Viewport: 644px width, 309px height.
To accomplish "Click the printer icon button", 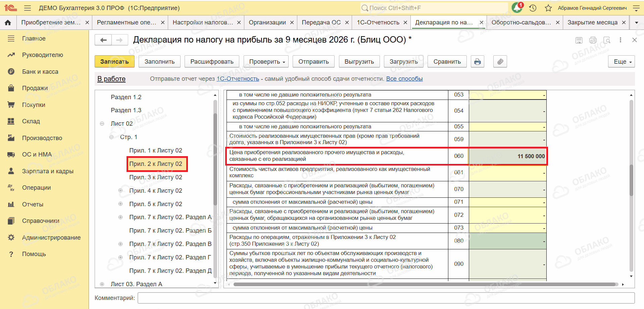I will point(477,62).
